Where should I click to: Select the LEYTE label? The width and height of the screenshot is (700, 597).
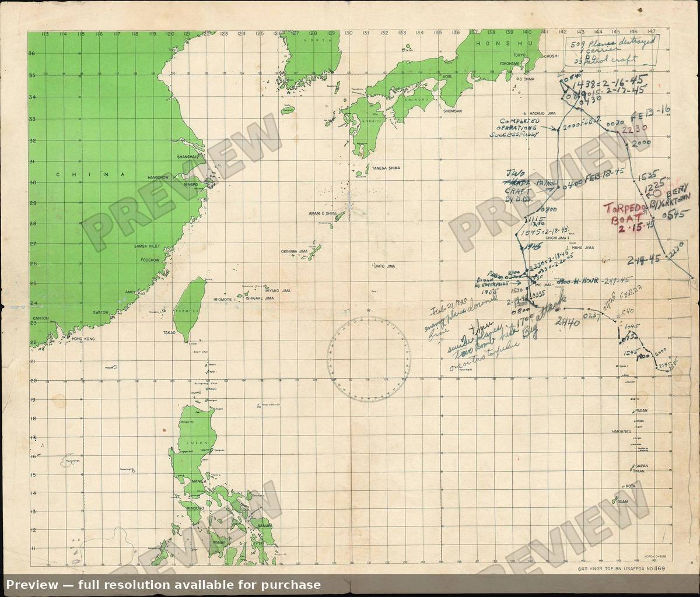257,543
